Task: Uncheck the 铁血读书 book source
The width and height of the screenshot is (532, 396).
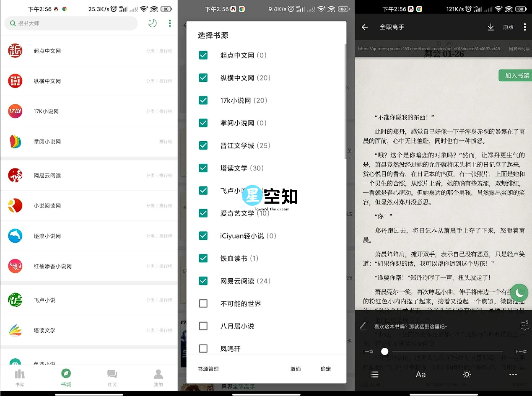Action: [203, 258]
